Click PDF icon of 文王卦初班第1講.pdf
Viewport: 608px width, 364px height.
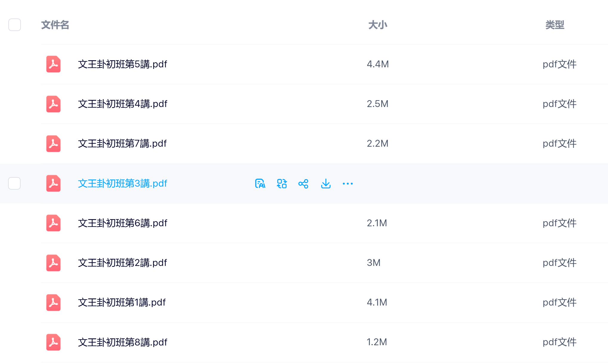point(53,302)
